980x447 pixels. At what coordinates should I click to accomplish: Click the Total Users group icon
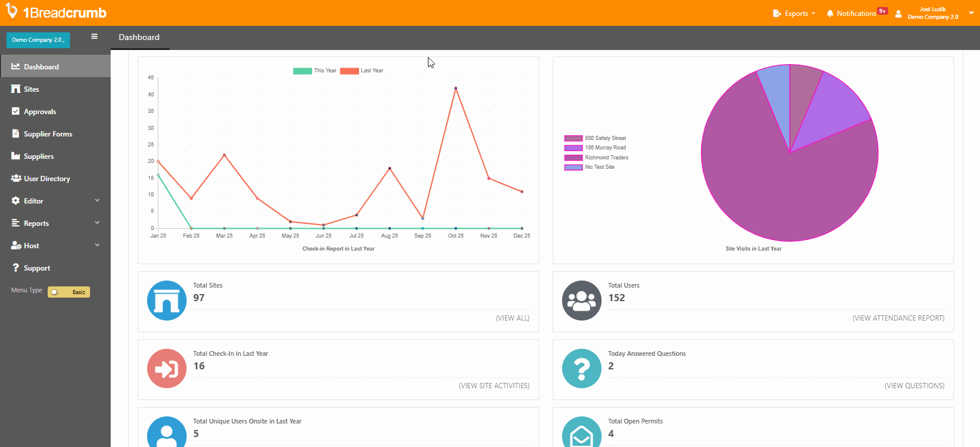[x=582, y=301]
